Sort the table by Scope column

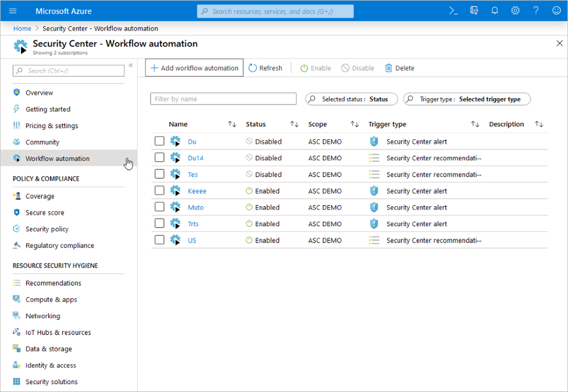pyautogui.click(x=355, y=124)
